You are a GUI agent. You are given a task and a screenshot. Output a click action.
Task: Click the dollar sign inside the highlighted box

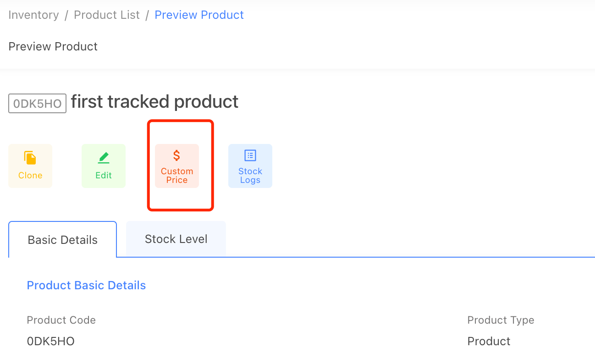coord(176,155)
